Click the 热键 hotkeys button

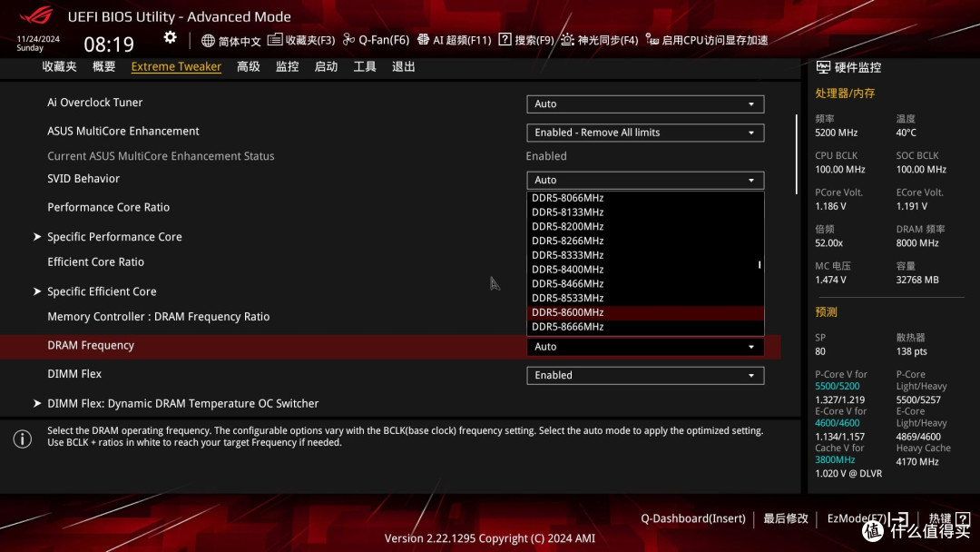point(949,518)
